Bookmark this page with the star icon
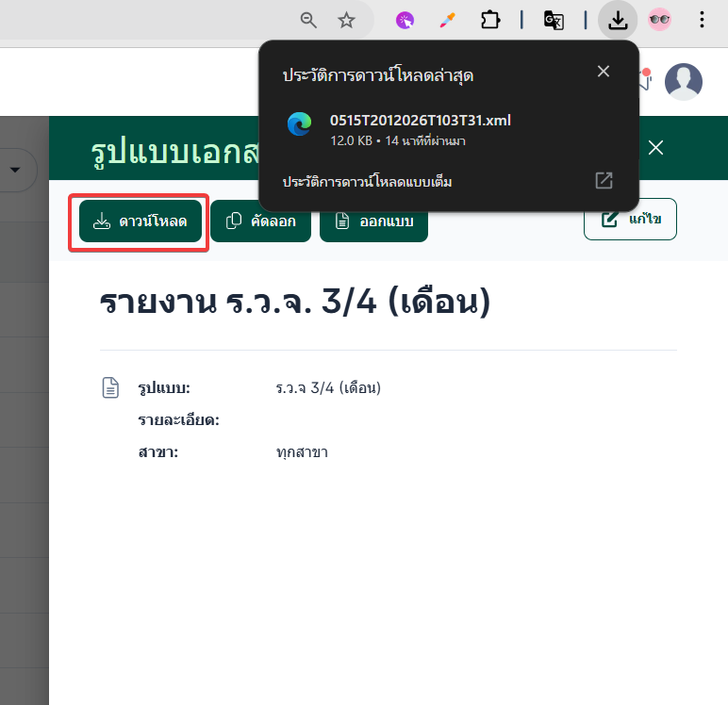The height and width of the screenshot is (705, 728). (x=346, y=21)
